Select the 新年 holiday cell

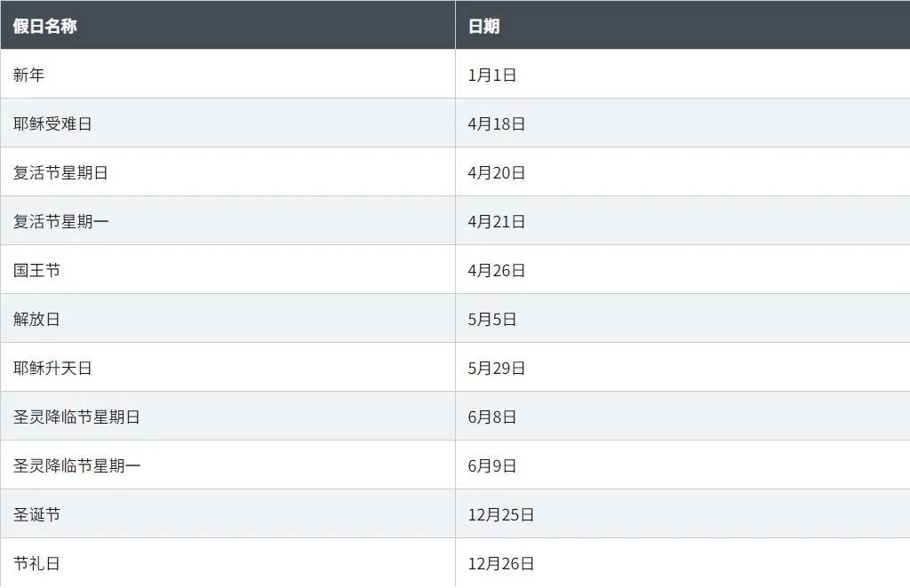click(29, 75)
